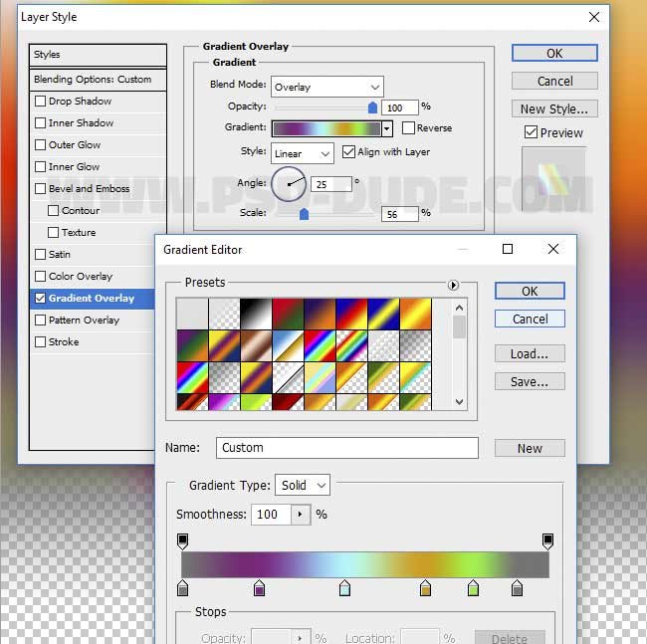
Task: Open the Blend Mode dropdown
Action: point(326,87)
